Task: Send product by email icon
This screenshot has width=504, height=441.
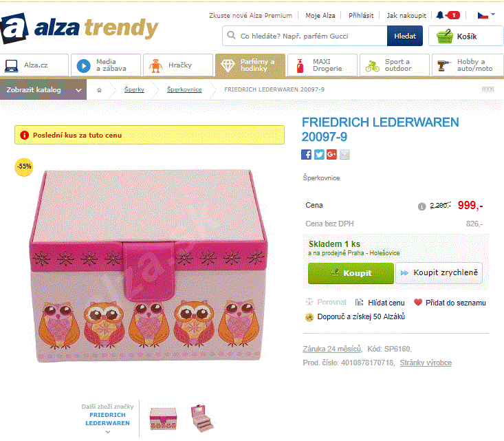Action: click(x=344, y=155)
